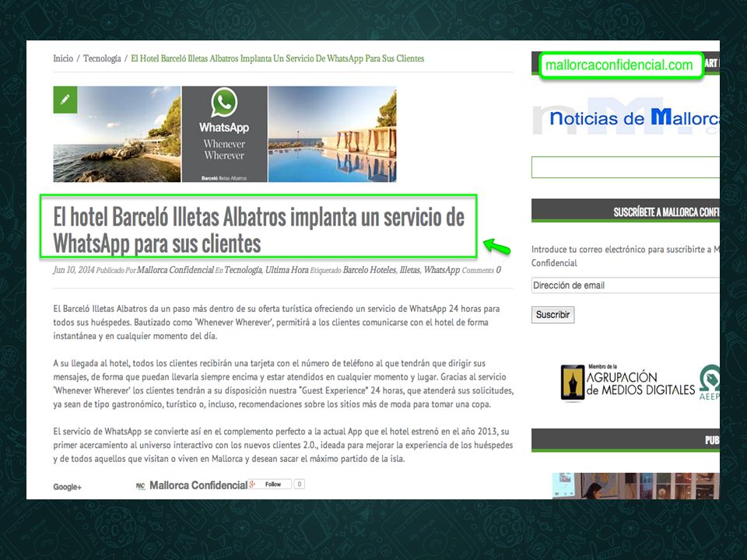
Task: Click the Google+ Follow button
Action: [270, 485]
